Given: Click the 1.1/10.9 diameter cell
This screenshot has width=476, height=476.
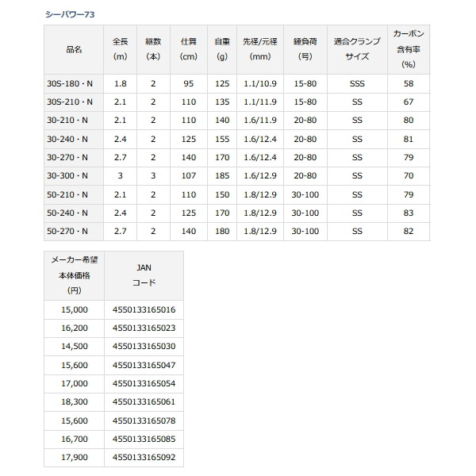Looking at the screenshot, I should point(260,83).
